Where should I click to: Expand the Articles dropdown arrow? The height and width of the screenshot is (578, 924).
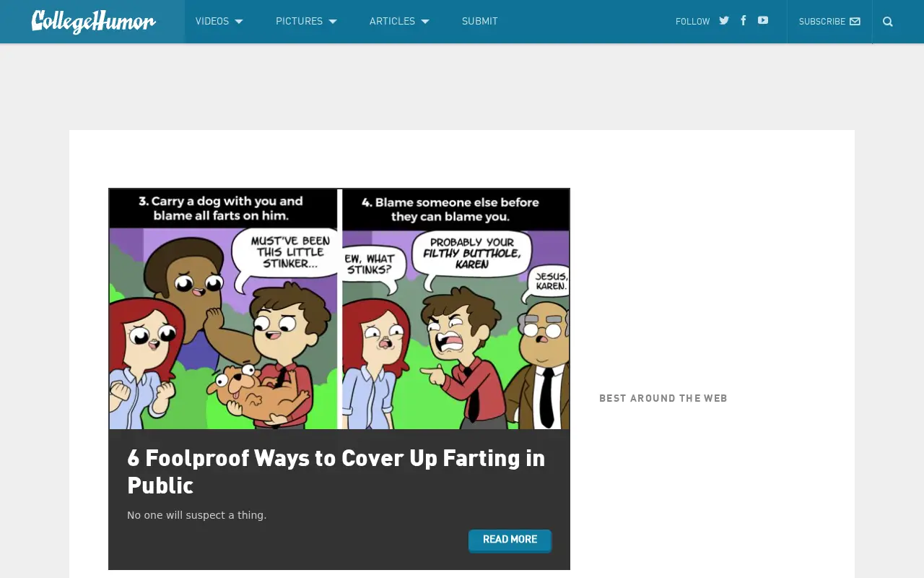(x=425, y=22)
